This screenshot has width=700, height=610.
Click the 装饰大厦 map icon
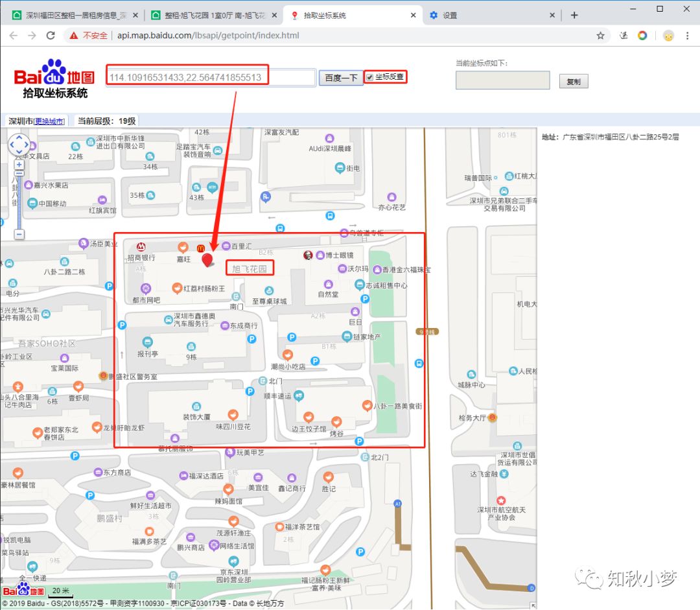pos(196,406)
